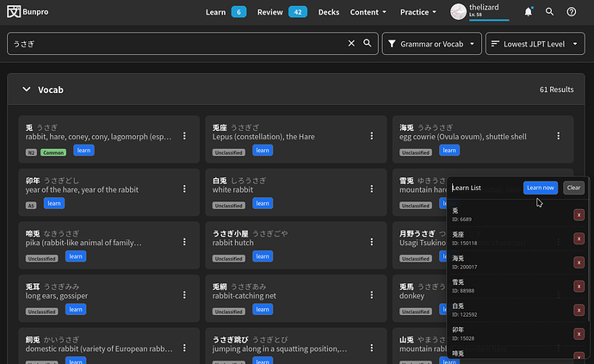Screen dimensions: 594x364
Task: Collapse the Vocab results section
Action: [27, 89]
